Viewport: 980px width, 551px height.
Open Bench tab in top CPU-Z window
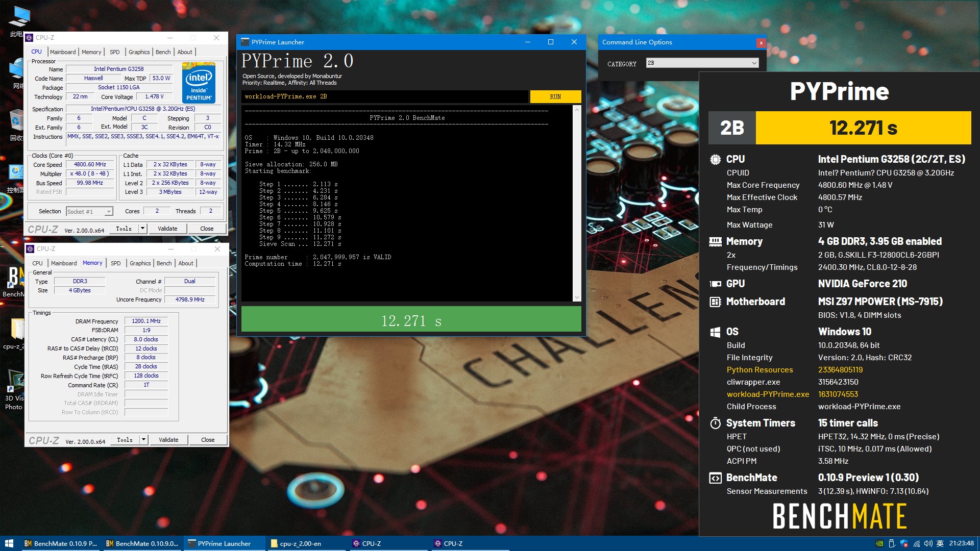pos(163,52)
